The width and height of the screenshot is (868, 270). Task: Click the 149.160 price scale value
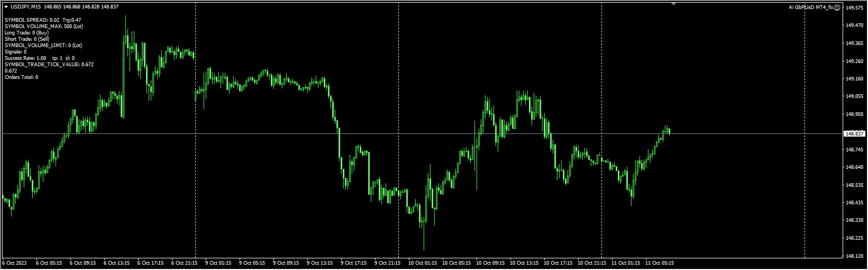tap(854, 79)
